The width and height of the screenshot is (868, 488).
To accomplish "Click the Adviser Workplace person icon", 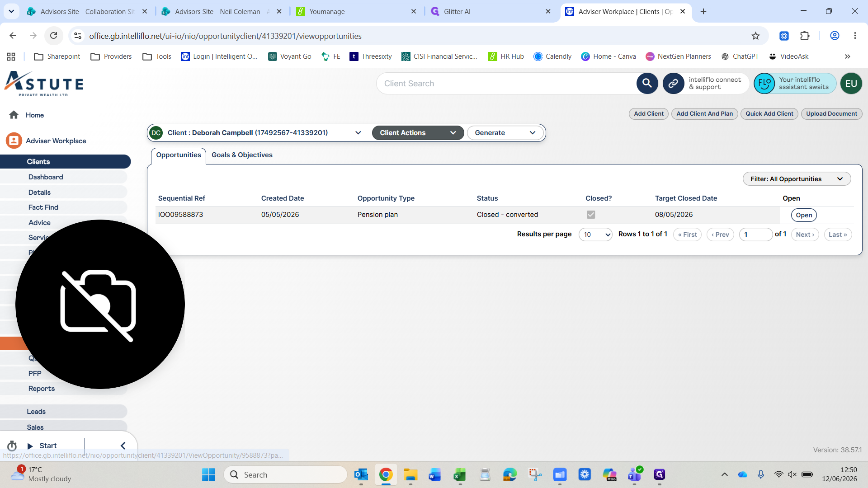I will click(x=14, y=141).
